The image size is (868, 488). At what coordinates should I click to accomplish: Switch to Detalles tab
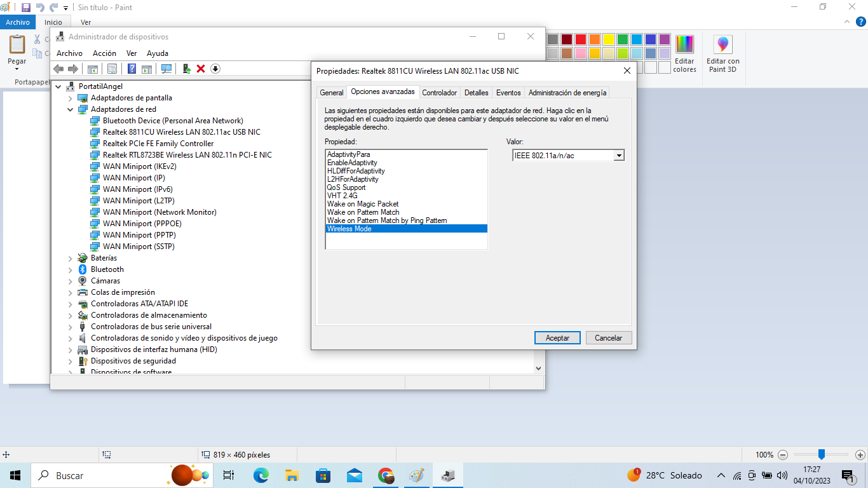pyautogui.click(x=476, y=93)
